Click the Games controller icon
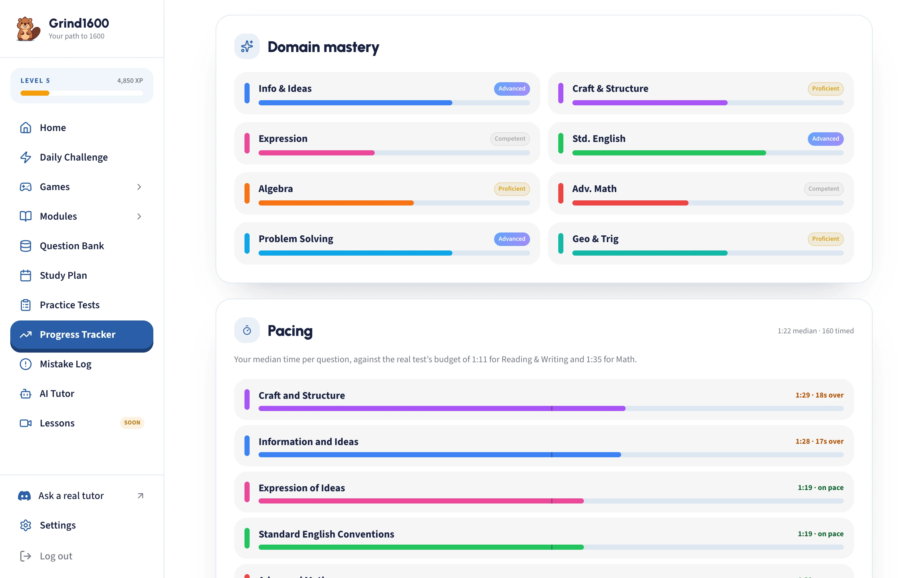 26,187
